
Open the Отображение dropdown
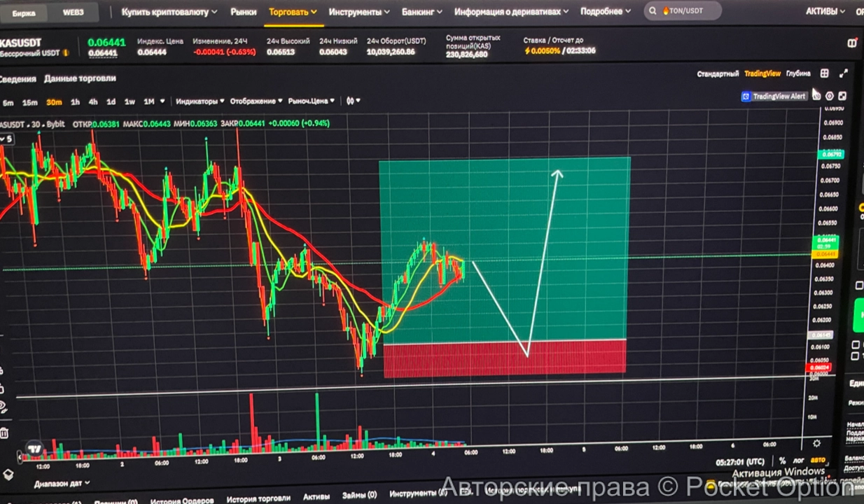coord(256,101)
